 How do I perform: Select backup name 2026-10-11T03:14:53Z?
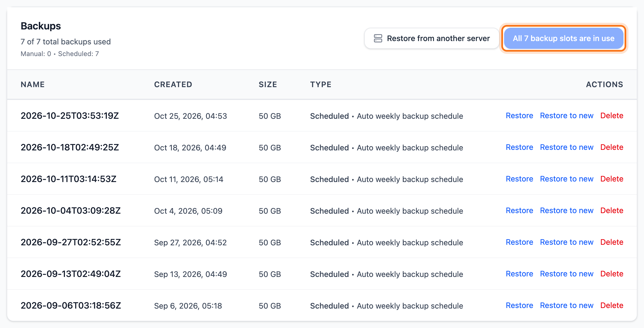(69, 179)
